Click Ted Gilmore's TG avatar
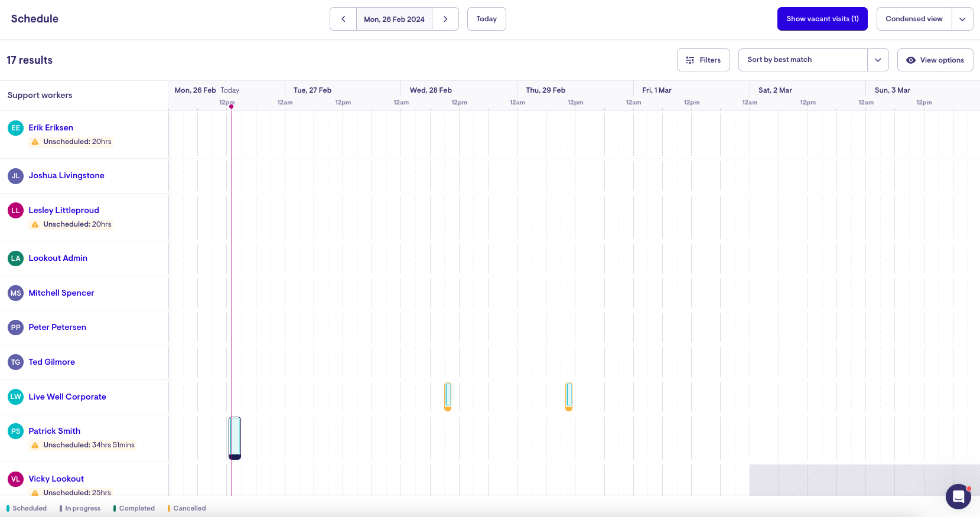980x517 pixels. tap(15, 362)
